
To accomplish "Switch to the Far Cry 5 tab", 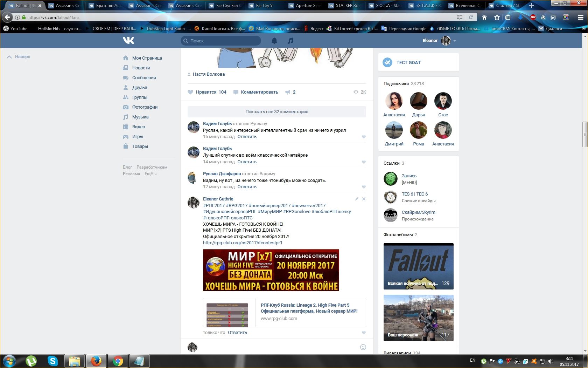I will tap(264, 6).
